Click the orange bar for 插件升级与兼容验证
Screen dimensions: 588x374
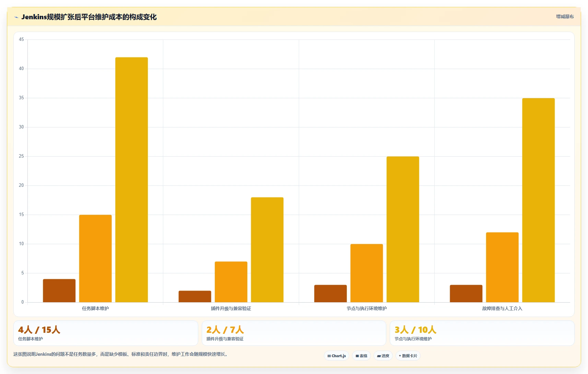coord(231,282)
